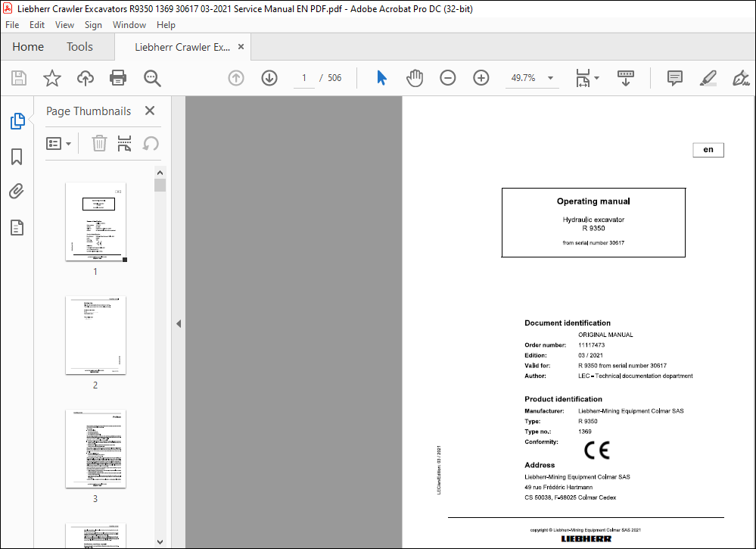Viewport: 756px width, 549px height.
Task: Select the Highlight text pen tool
Action: pyautogui.click(x=708, y=78)
